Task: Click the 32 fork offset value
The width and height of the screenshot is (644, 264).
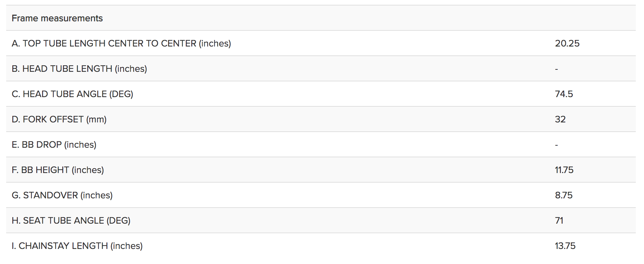Action: point(560,119)
